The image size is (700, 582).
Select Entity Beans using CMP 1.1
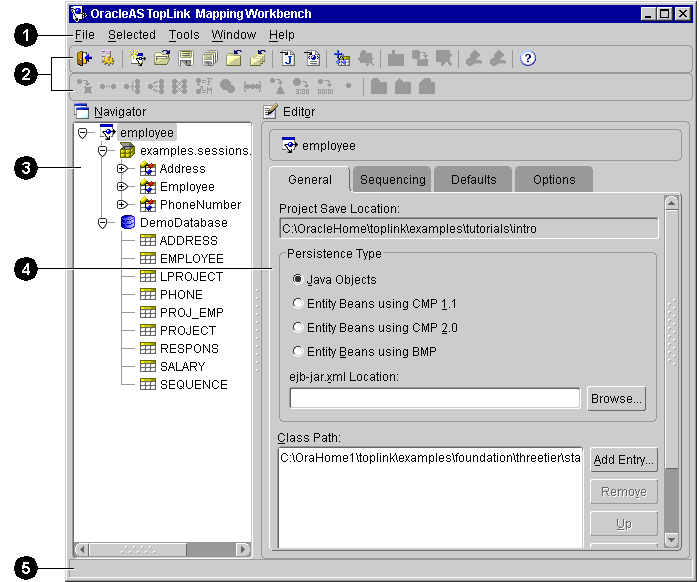coord(298,303)
